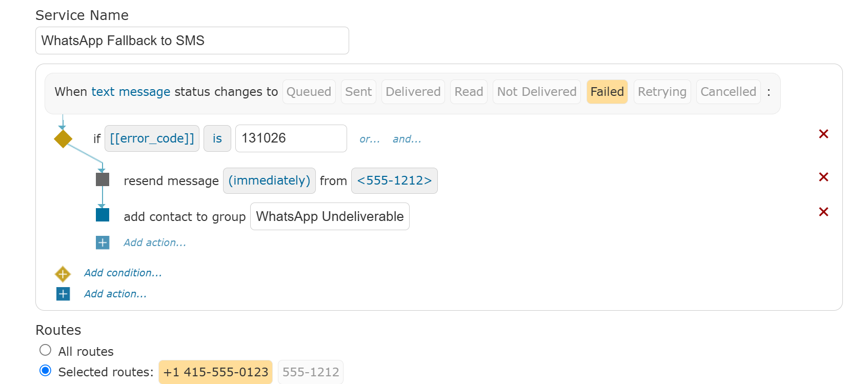Image resolution: width=868 pixels, height=384 pixels.
Task: Open the [[error_code]] variable selector
Action: coord(152,138)
